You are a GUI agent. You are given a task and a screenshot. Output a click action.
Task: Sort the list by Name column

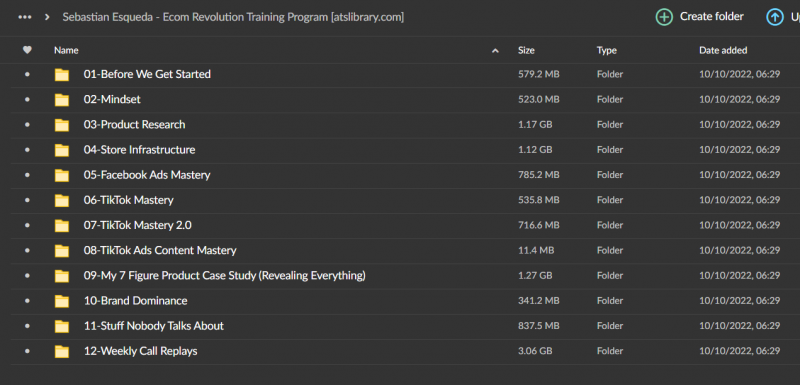(66, 50)
